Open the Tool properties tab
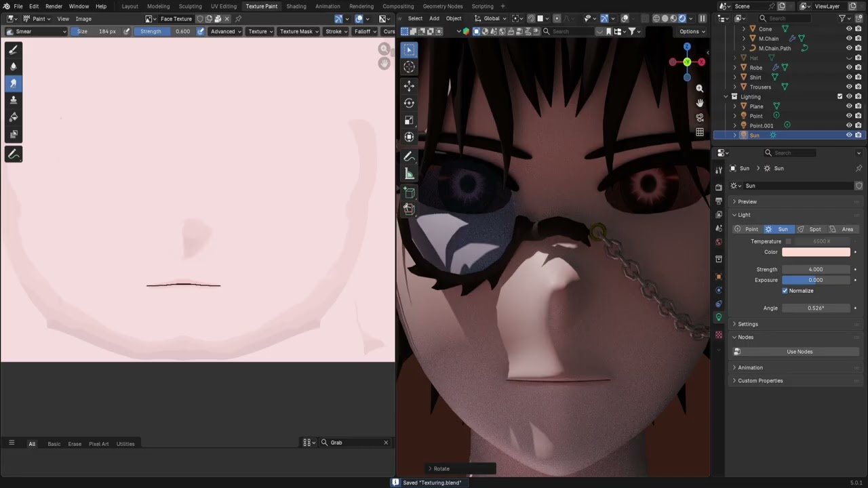The height and width of the screenshot is (488, 868). point(719,170)
